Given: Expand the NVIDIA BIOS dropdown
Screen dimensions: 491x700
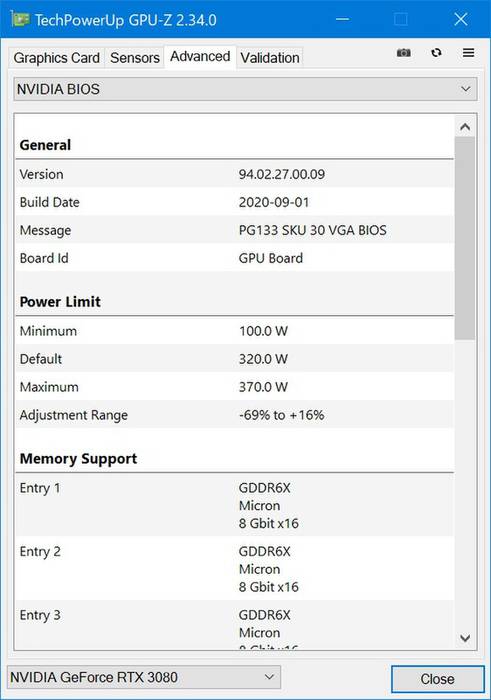Looking at the screenshot, I should (245, 89).
